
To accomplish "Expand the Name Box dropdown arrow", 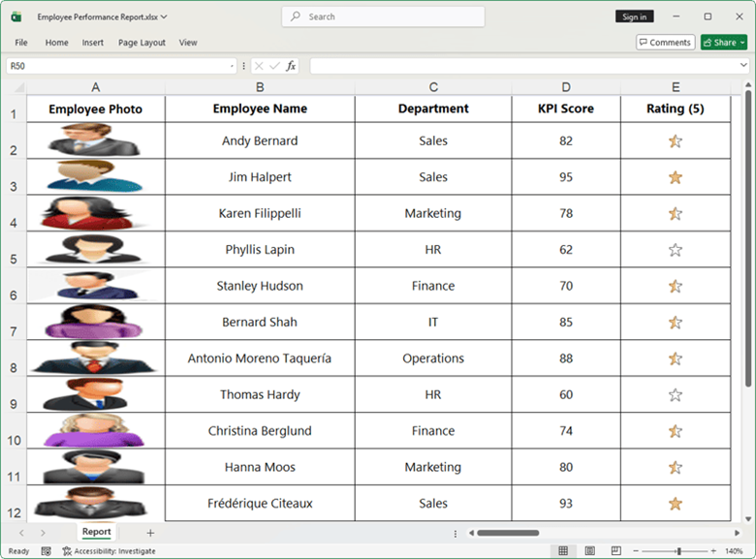I will tap(233, 66).
